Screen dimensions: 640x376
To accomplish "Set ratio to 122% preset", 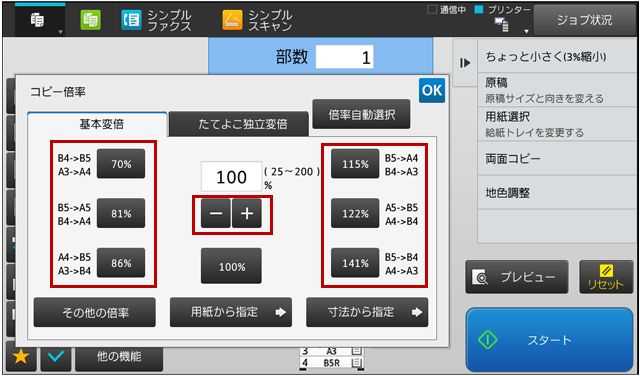I will [355, 213].
